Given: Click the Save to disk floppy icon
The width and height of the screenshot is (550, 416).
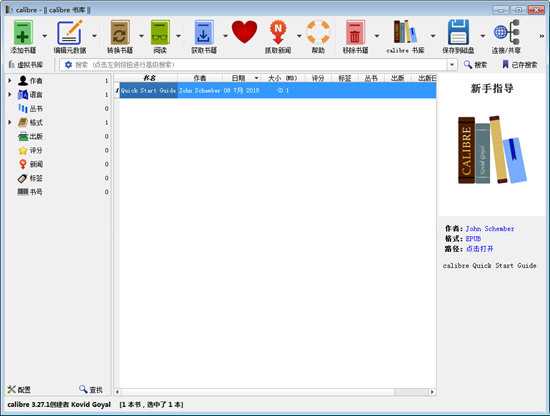Looking at the screenshot, I should pos(458,32).
